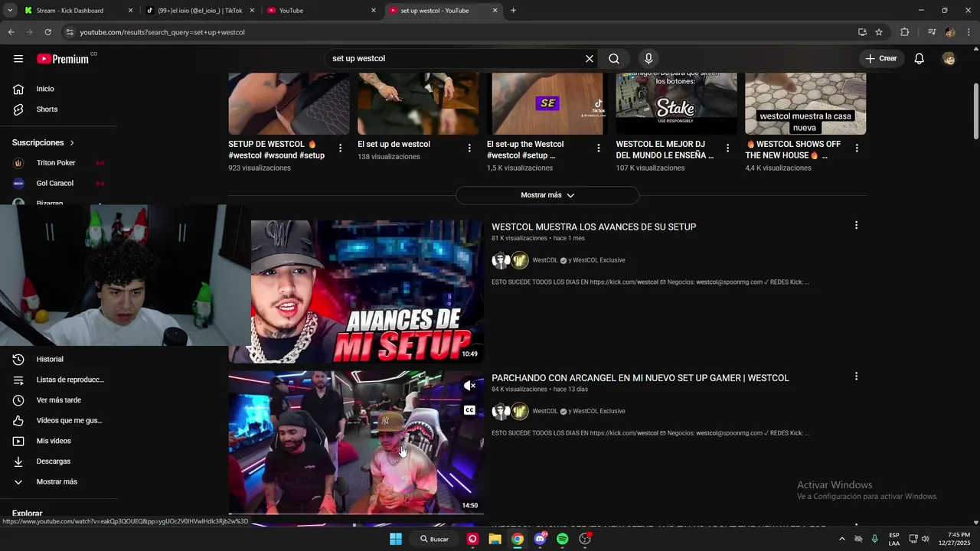
Task: Open Chrome's three-dot menu
Action: pos(969,32)
